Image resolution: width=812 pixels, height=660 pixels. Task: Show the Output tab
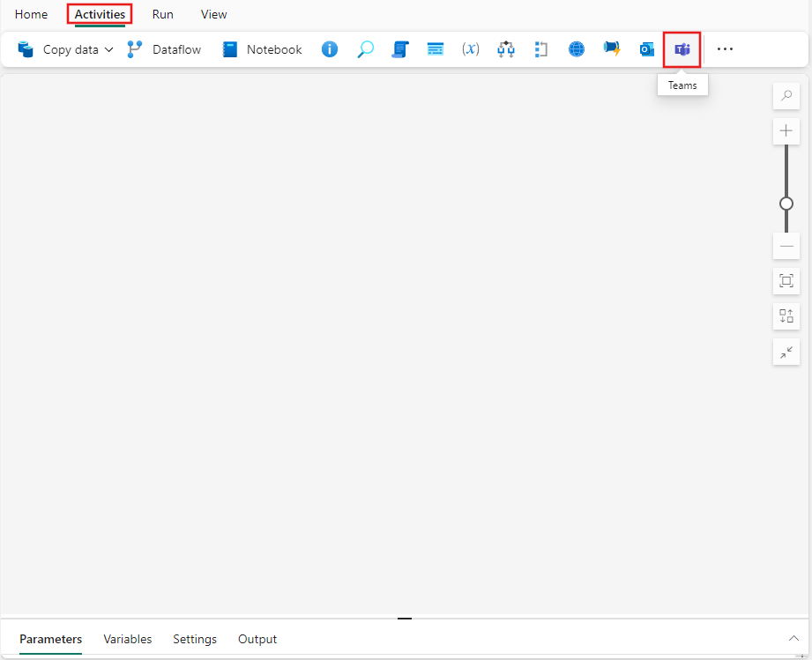pos(257,640)
